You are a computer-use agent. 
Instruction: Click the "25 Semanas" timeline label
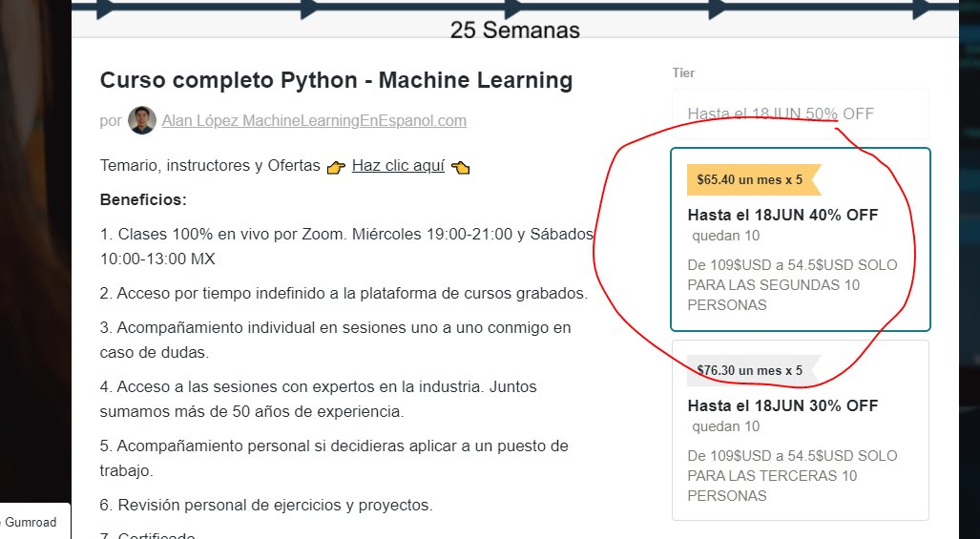click(515, 30)
